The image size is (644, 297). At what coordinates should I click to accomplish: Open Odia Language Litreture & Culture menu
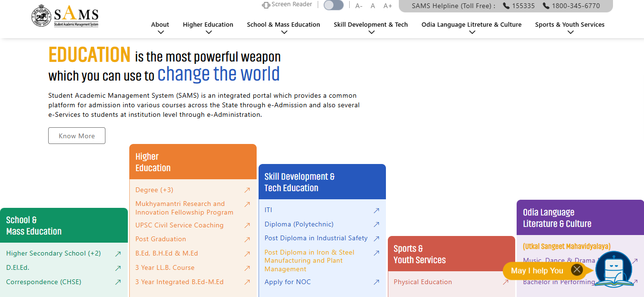[471, 25]
